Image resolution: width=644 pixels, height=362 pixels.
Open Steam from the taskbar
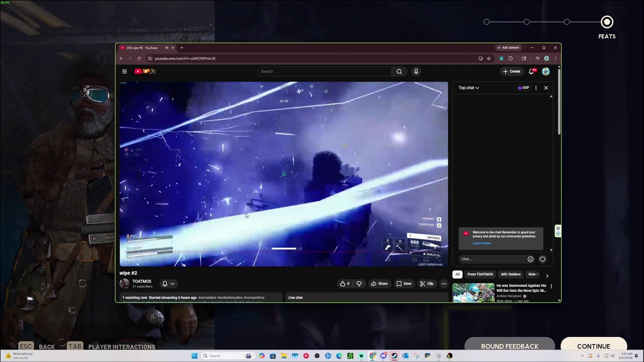[394, 356]
